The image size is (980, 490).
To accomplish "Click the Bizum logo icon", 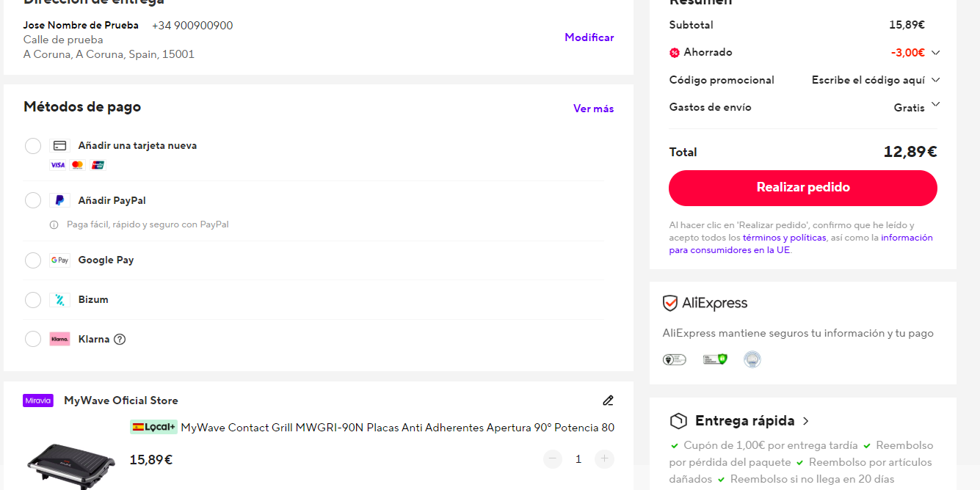I will click(59, 300).
